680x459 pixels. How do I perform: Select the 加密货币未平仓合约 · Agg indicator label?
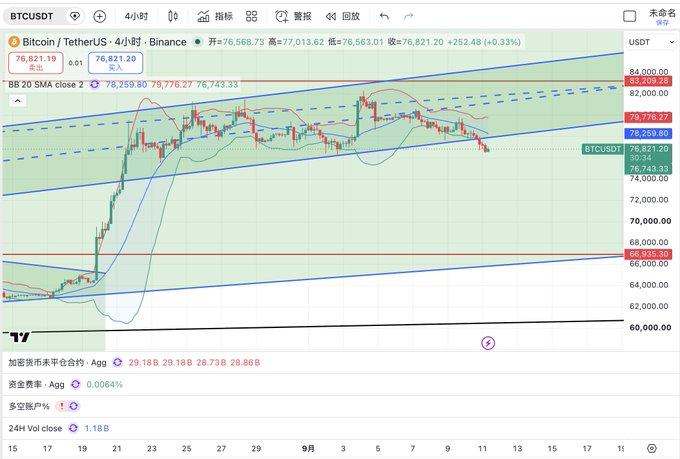click(57, 362)
